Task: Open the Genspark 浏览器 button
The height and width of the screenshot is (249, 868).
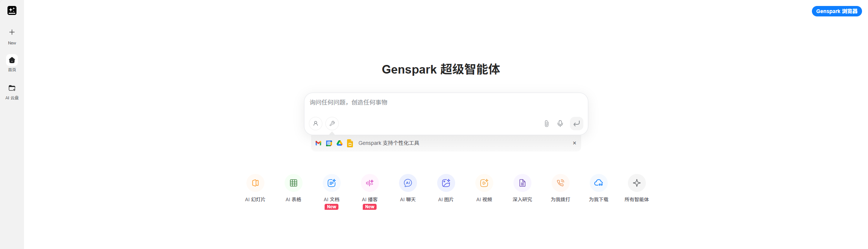Action: (x=837, y=11)
